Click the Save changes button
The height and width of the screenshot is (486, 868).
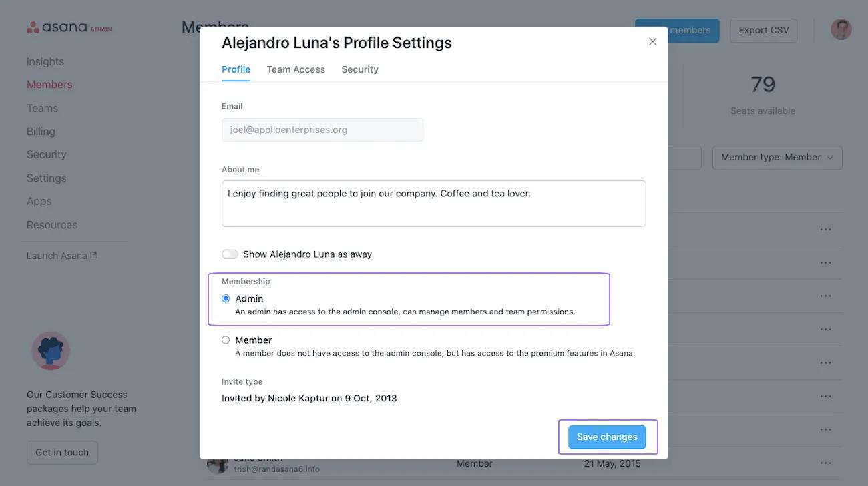coord(606,436)
